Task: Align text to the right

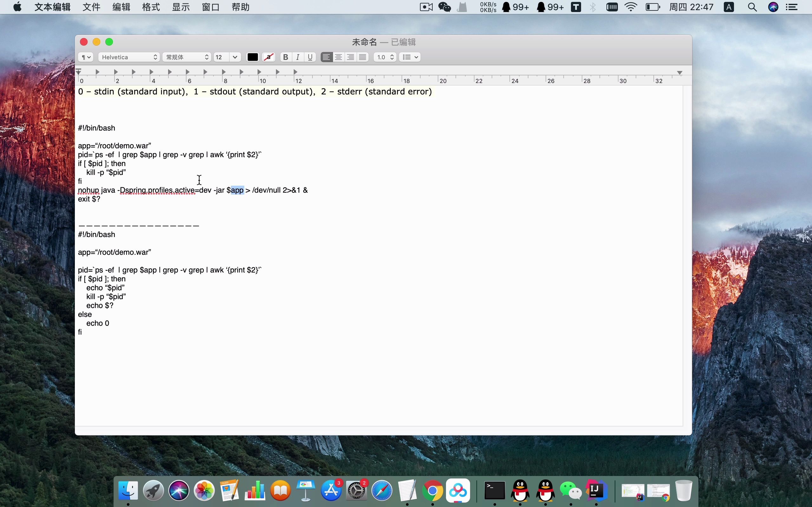Action: (x=350, y=57)
